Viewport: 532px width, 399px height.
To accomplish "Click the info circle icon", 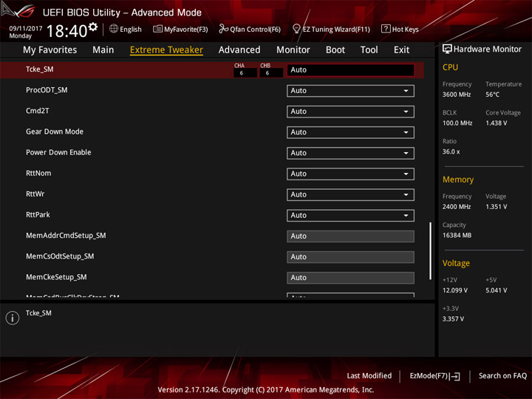I will 13,318.
